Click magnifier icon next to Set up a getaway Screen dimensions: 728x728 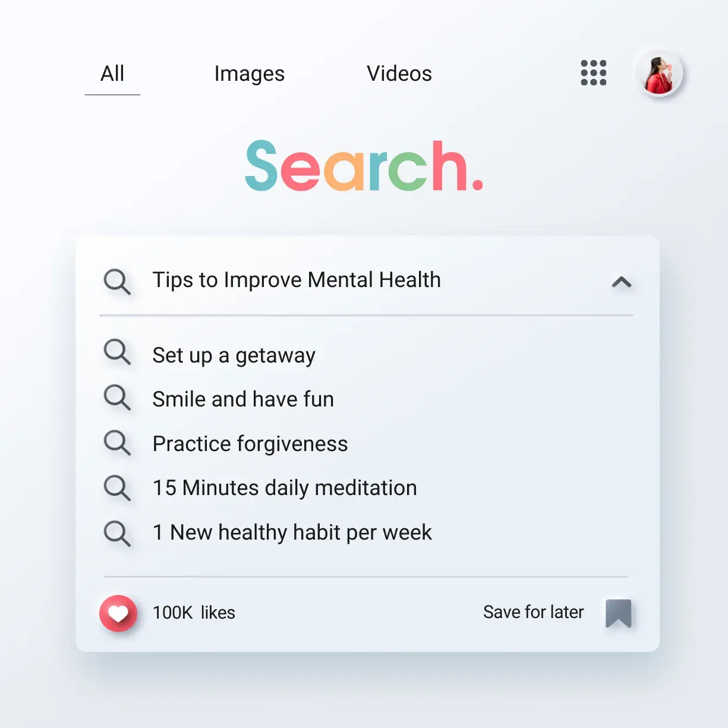[x=117, y=352]
